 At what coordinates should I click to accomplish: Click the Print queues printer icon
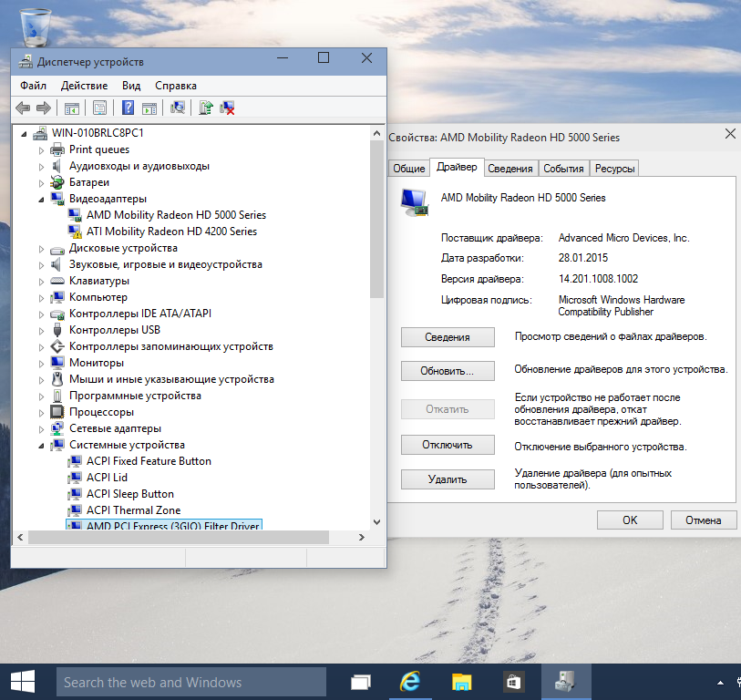(x=57, y=149)
